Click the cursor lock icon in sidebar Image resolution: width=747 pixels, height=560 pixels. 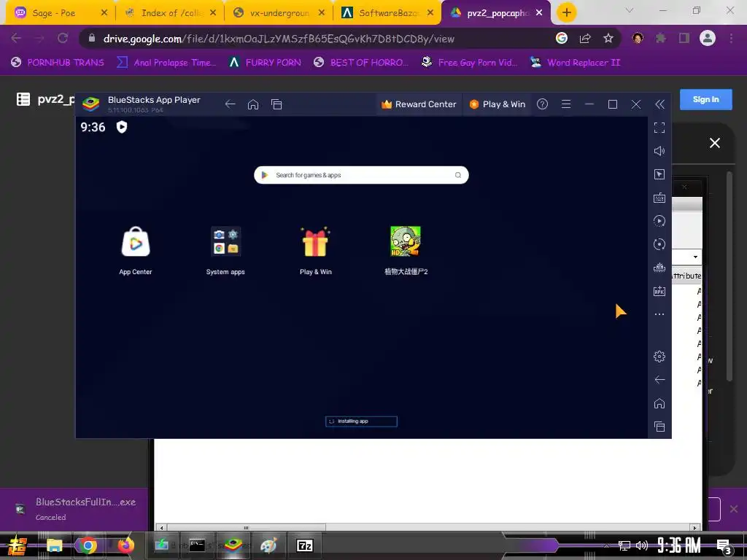[659, 174]
